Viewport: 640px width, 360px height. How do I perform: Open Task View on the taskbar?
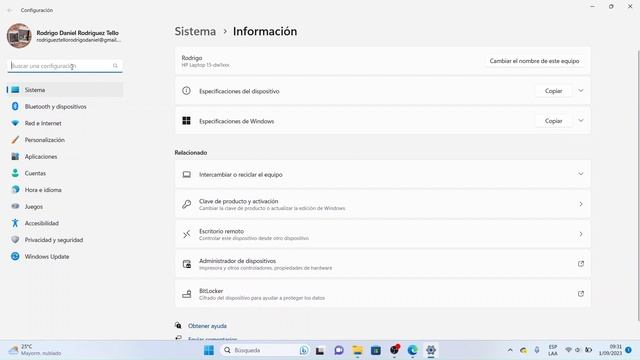320,350
